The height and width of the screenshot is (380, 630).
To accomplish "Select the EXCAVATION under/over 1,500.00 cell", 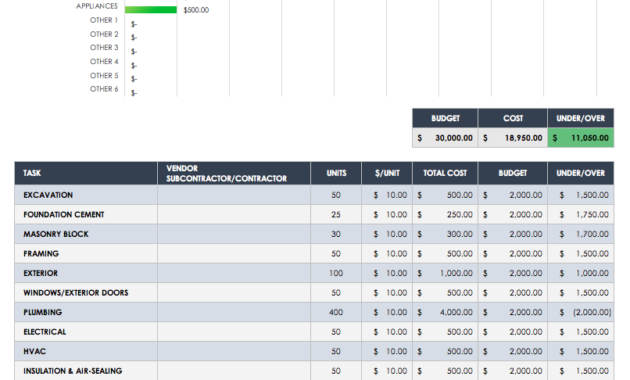I will (581, 195).
